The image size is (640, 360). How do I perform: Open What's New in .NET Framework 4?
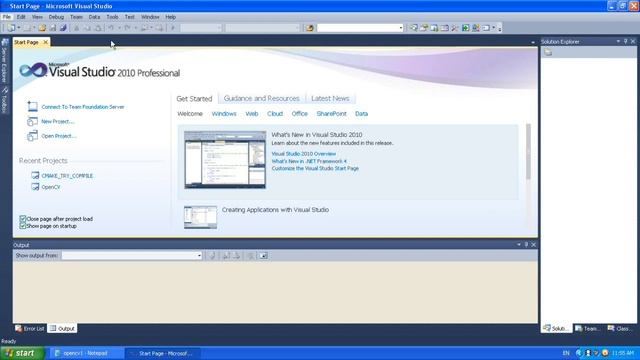pyautogui.click(x=309, y=161)
